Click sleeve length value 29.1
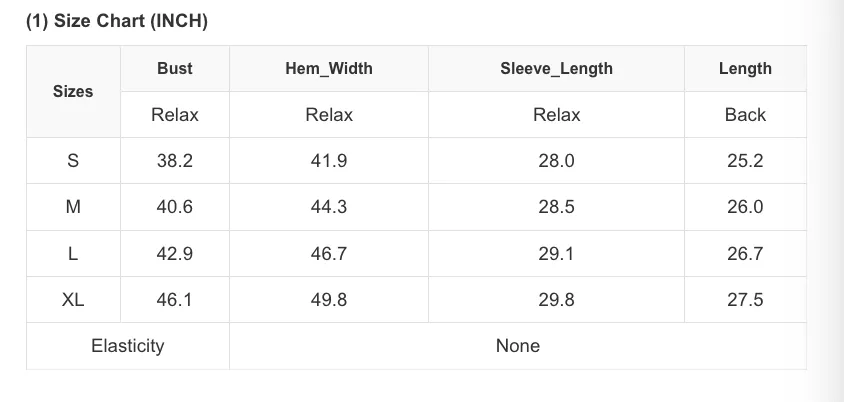The width and height of the screenshot is (844, 402). click(557, 253)
